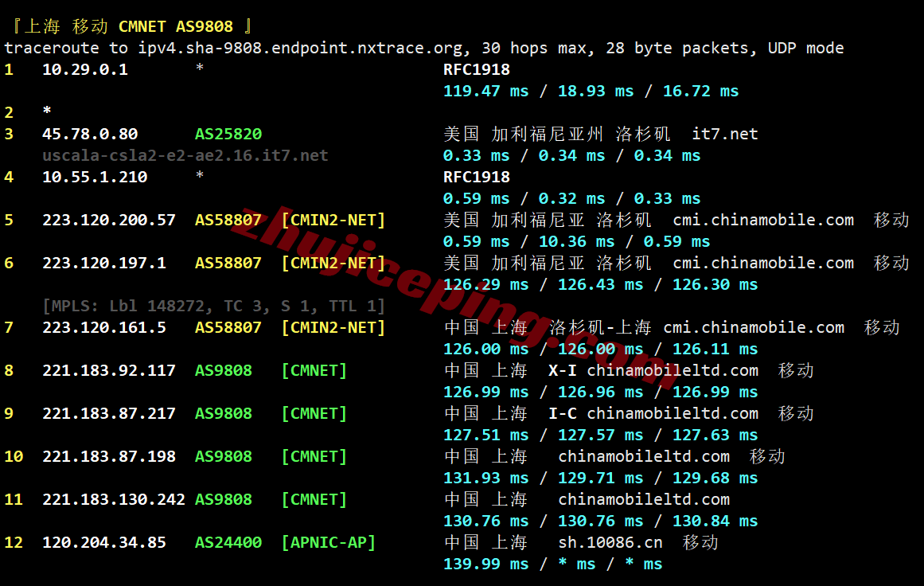Click the 126.11 ms latency value
The height and width of the screenshot is (586, 924).
point(715,349)
